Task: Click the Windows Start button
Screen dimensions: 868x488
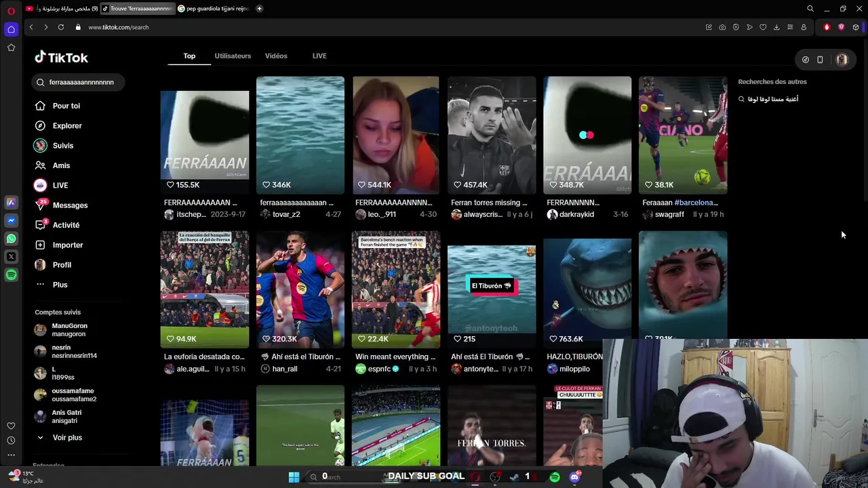Action: (x=294, y=477)
